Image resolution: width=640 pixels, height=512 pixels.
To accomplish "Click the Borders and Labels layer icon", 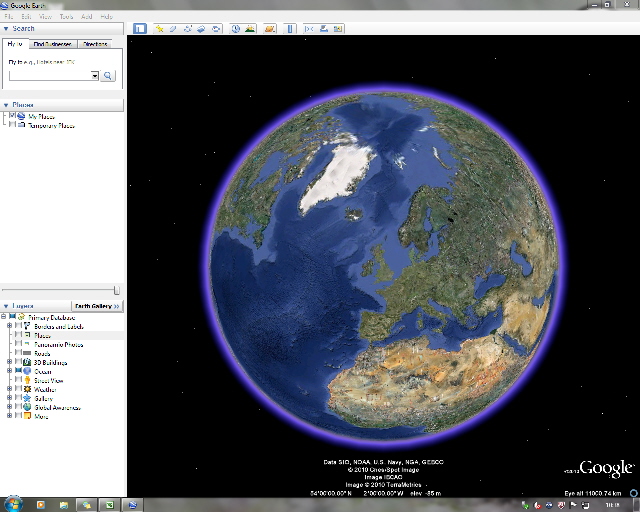I will [27, 326].
